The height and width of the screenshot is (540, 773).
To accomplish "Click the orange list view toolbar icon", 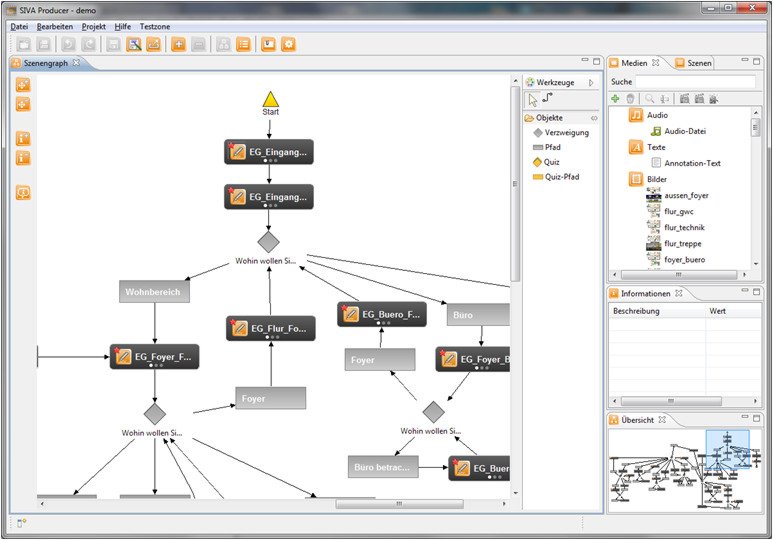I will pyautogui.click(x=243, y=44).
